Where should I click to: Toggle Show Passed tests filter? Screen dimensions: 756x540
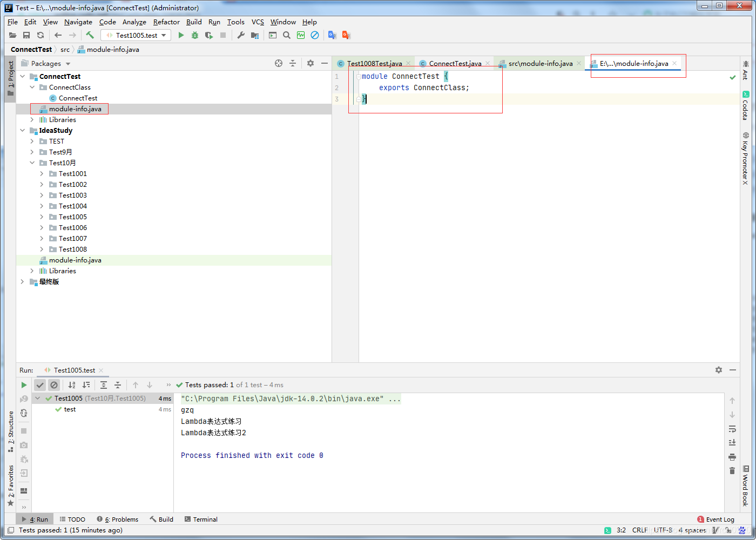pyautogui.click(x=39, y=384)
